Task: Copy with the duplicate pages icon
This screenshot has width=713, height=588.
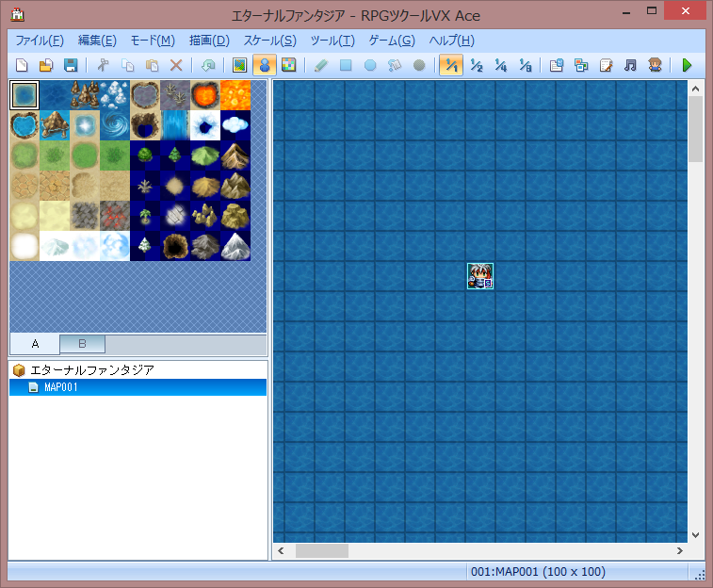Action: [x=128, y=65]
